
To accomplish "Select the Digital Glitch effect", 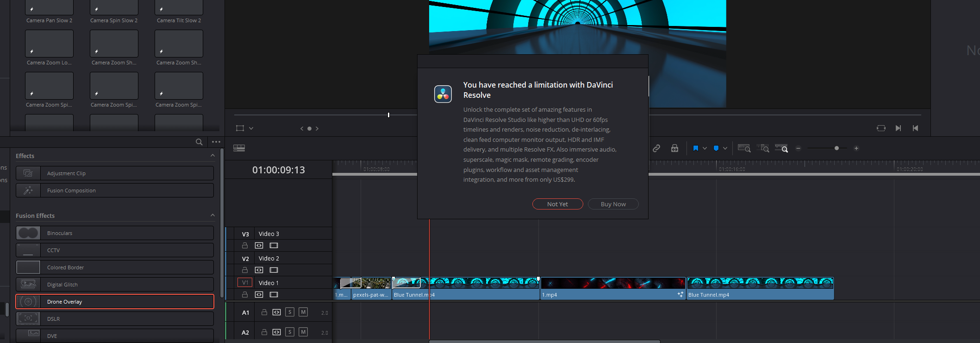I will pyautogui.click(x=115, y=285).
